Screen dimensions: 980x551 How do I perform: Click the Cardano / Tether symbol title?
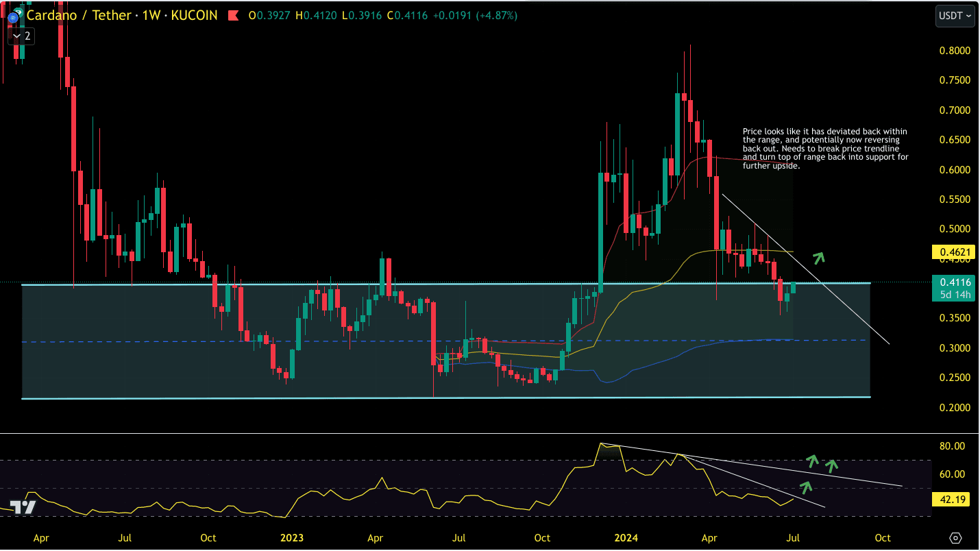tap(77, 15)
